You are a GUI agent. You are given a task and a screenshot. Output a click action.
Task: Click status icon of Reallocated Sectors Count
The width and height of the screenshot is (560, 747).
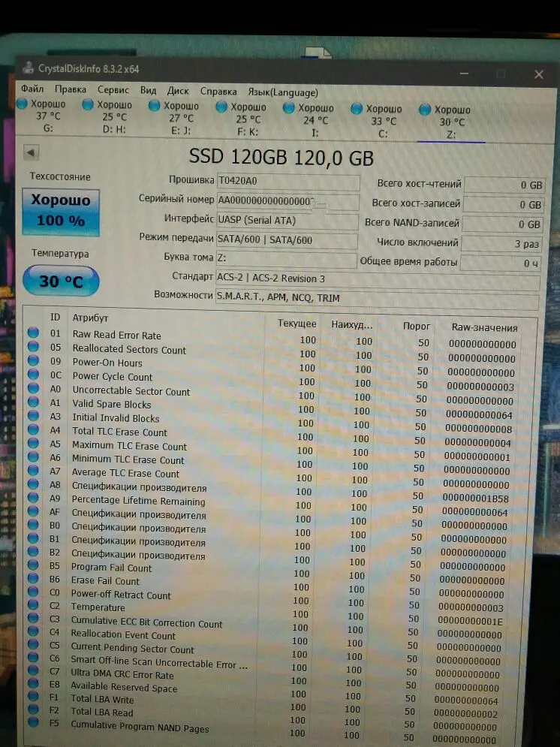click(33, 346)
